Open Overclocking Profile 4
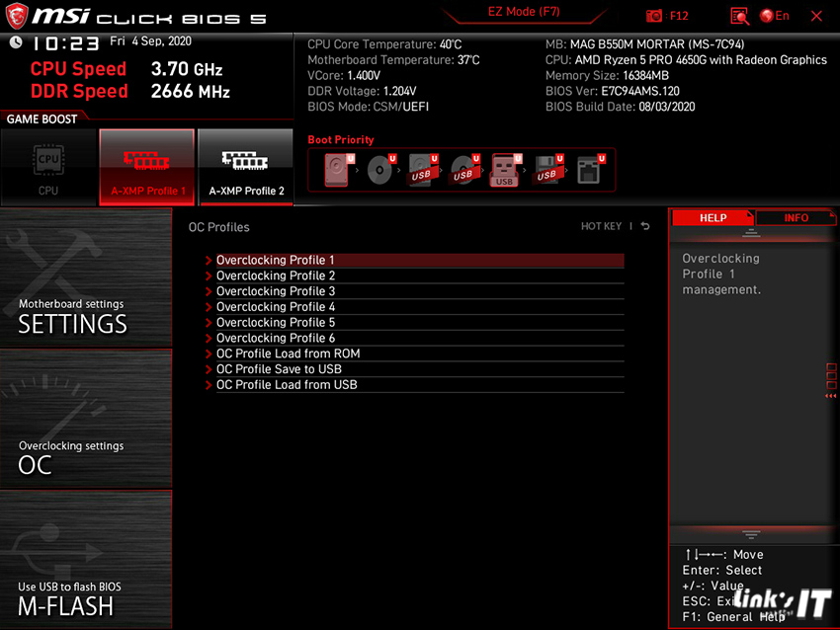Viewport: 840px width, 630px height. pyautogui.click(x=419, y=307)
